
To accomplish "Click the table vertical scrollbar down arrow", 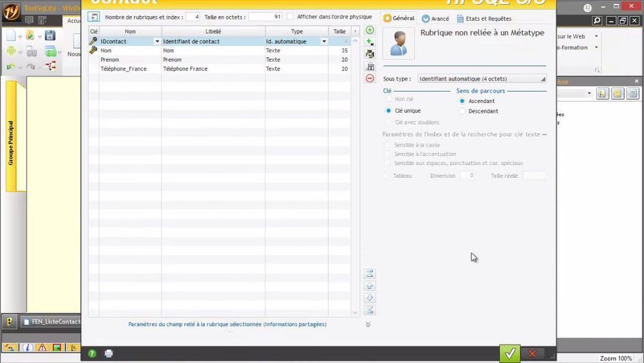I will [355, 313].
